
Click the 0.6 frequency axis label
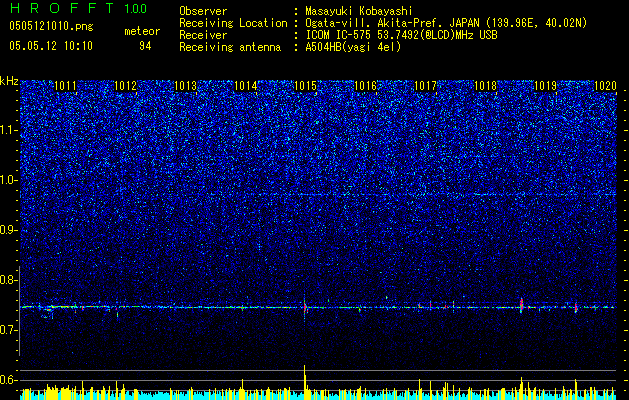point(9,380)
